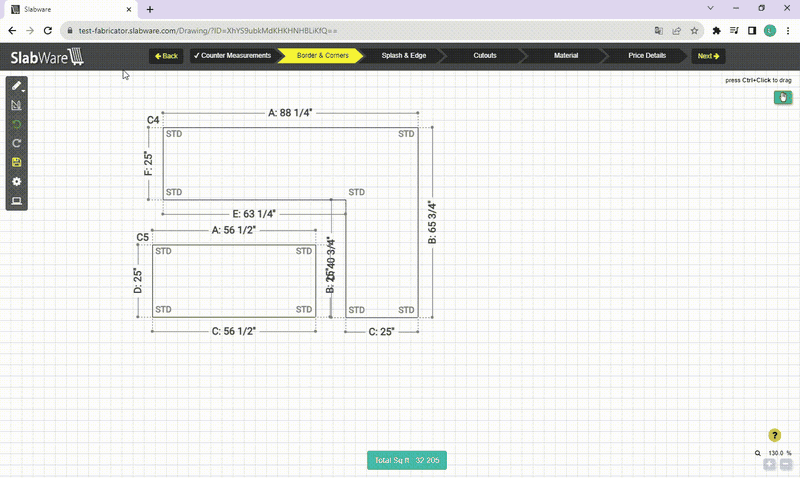The width and height of the screenshot is (800, 478).
Task: Open the Cutouts step
Action: [485, 56]
